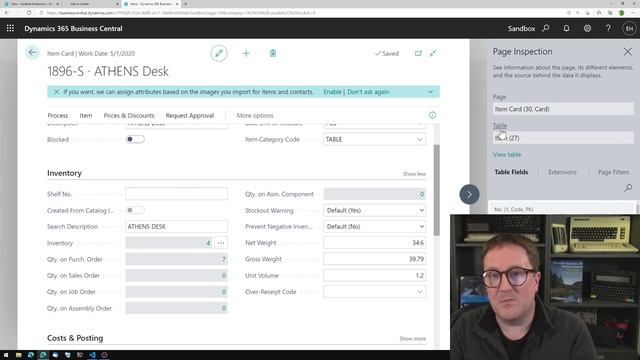Click the Shelf No. input field

[176, 194]
